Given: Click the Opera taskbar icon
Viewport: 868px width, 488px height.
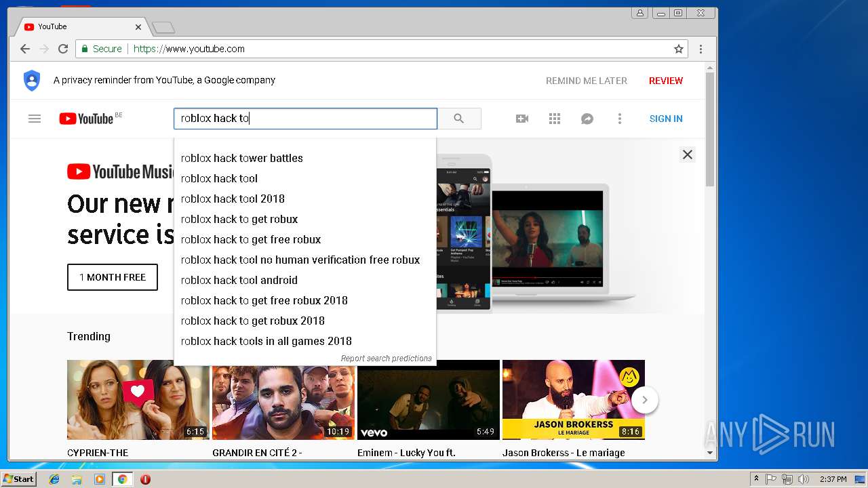Looking at the screenshot, I should [x=145, y=479].
